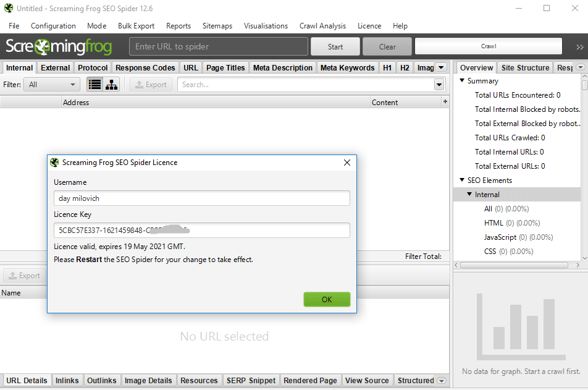This screenshot has height=390, width=588.
Task: Click the double-arrow icon next to Crawl
Action: coord(579,47)
